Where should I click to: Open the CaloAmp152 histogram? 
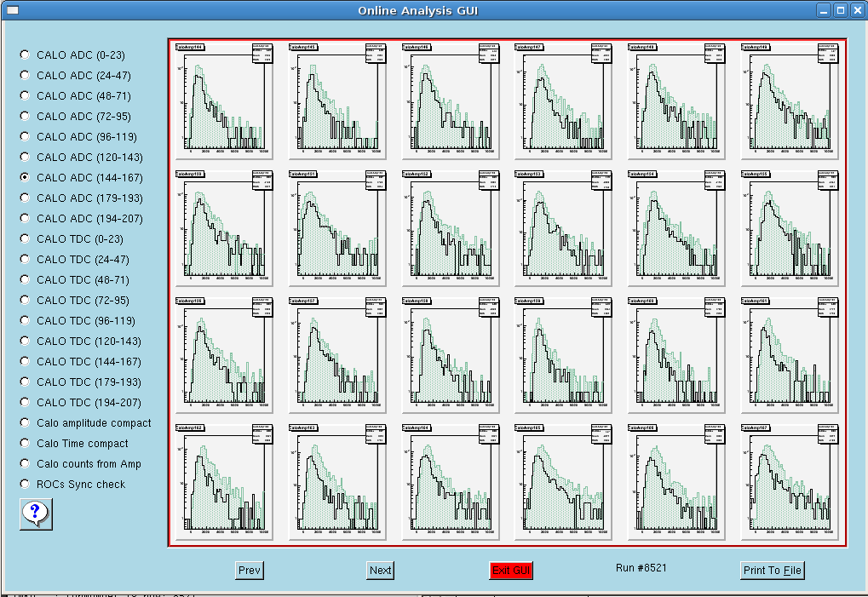[x=450, y=228]
